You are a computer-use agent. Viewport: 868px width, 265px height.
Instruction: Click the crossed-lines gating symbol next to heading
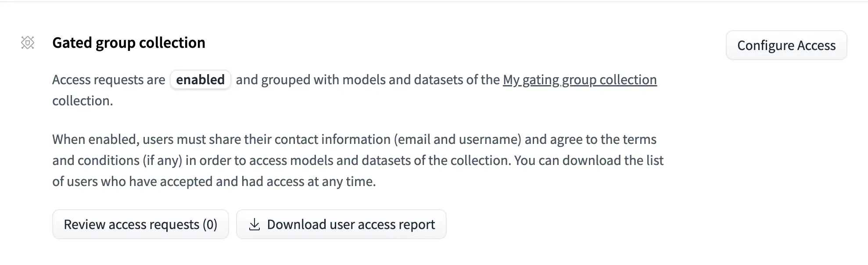[28, 43]
